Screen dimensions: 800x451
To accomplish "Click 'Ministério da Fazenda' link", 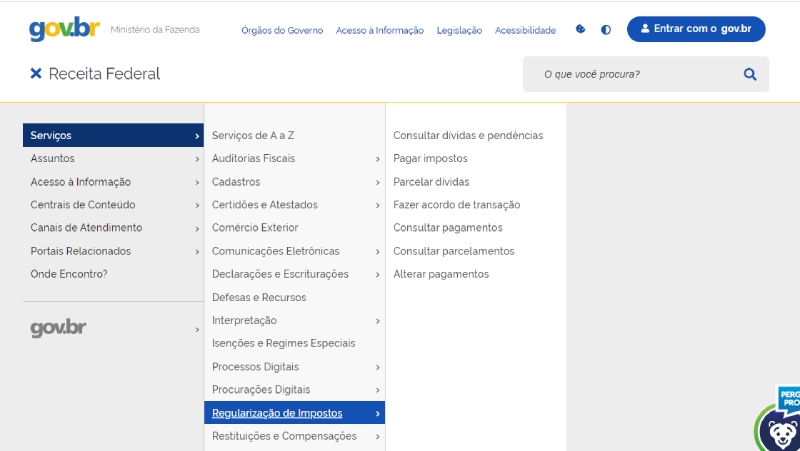I will point(155,30).
